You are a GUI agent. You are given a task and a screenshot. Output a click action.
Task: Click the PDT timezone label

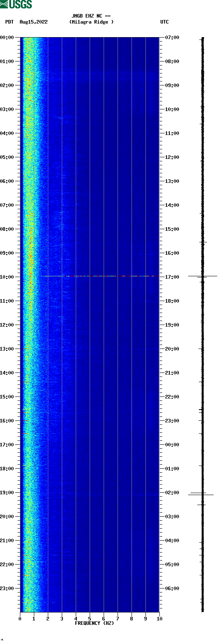pyautogui.click(x=9, y=22)
